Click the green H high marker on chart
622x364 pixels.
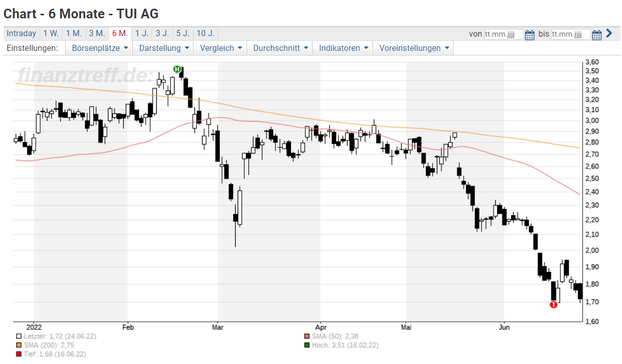177,69
